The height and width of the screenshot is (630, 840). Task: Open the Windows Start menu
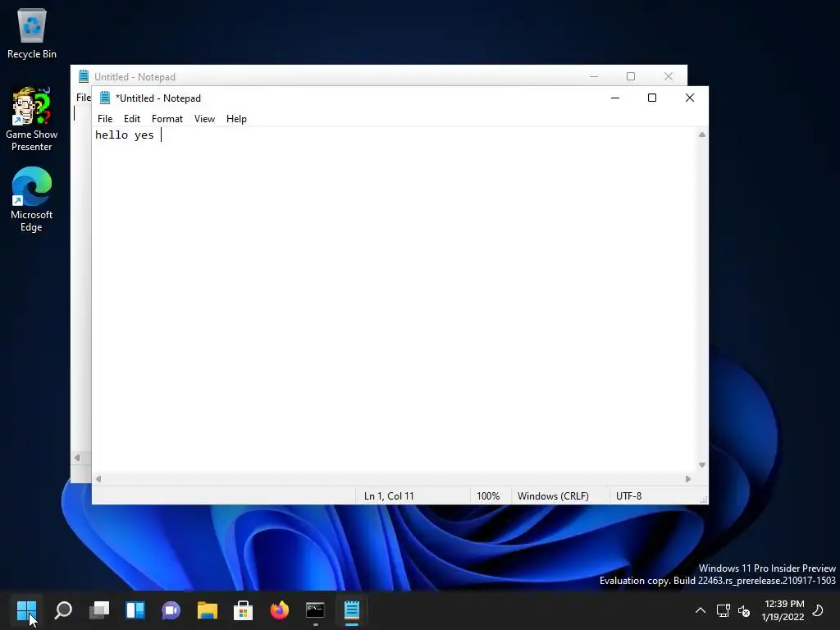tap(26, 609)
